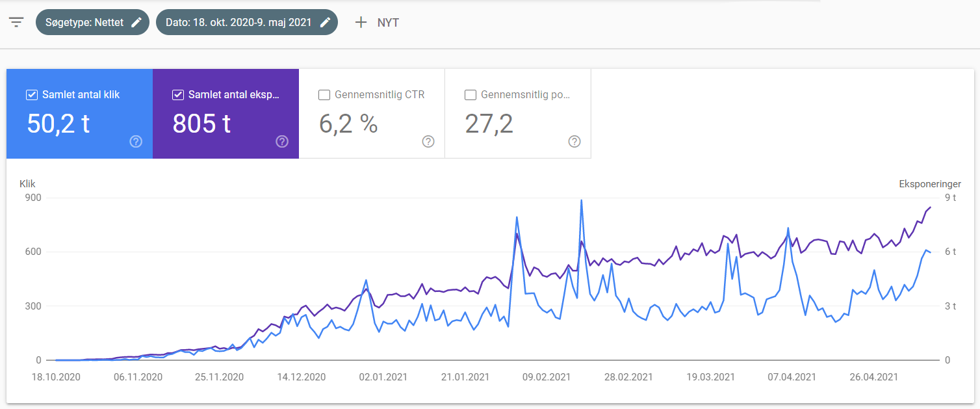Click the Klik axis label
This screenshot has height=409, width=980.
[27, 184]
